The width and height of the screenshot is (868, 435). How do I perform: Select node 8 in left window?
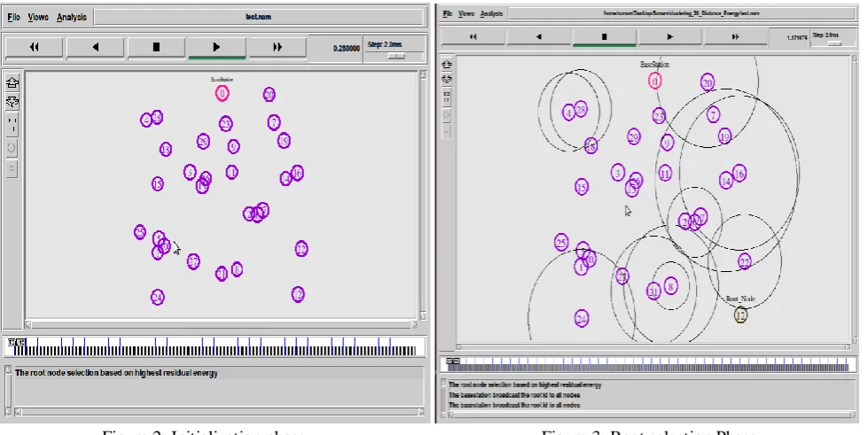click(237, 269)
